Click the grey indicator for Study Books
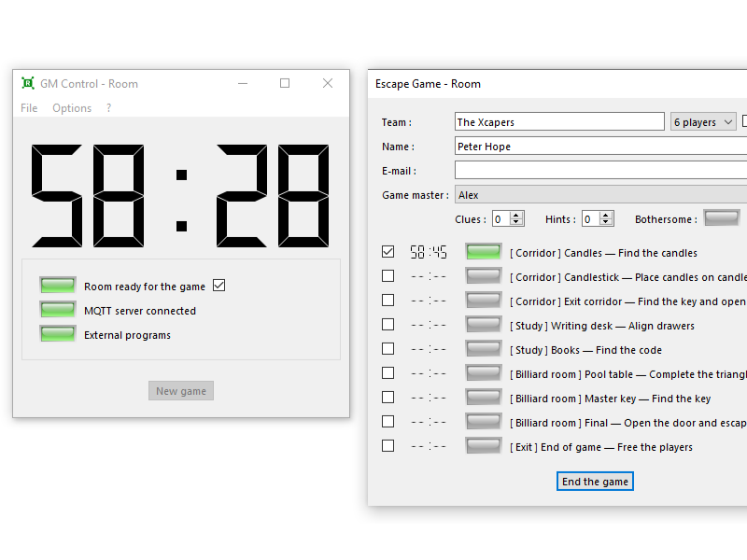The image size is (747, 560). (484, 349)
